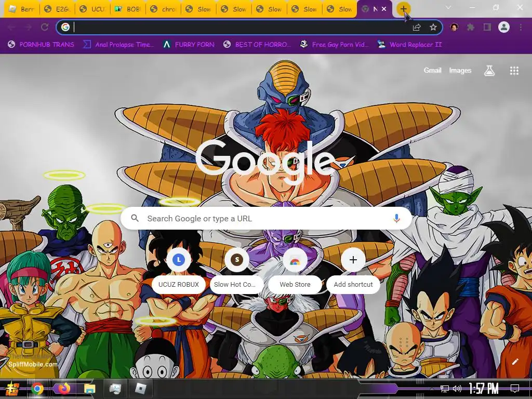Share this page via the share icon
The image size is (532, 399).
(x=417, y=28)
